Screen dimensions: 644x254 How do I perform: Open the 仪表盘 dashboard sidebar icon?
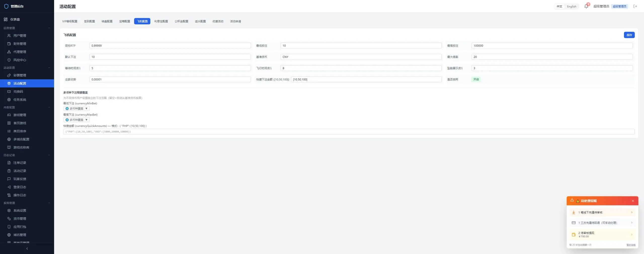coord(6,19)
